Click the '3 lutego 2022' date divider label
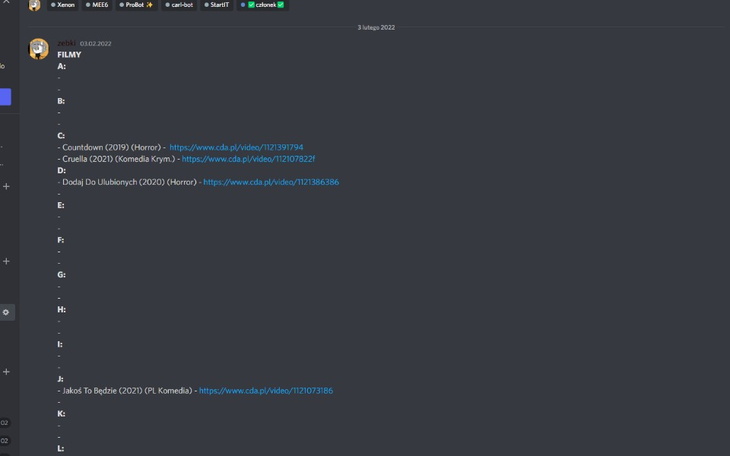 [x=376, y=27]
